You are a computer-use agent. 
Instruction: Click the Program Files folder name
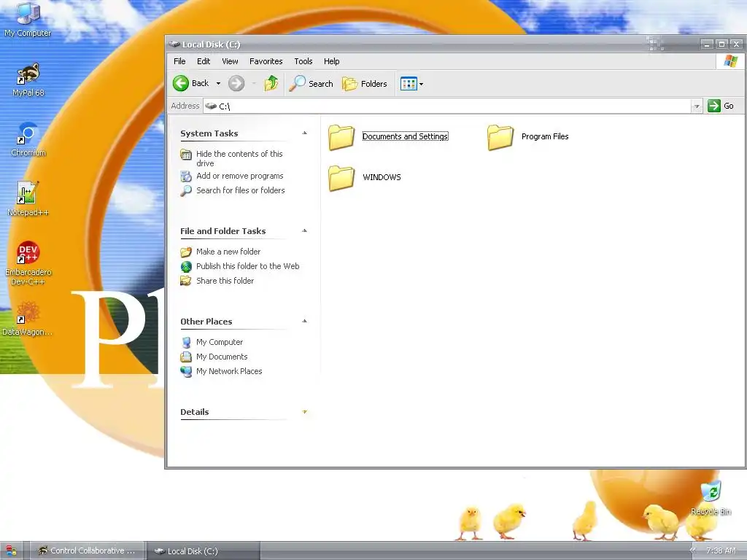coord(545,136)
